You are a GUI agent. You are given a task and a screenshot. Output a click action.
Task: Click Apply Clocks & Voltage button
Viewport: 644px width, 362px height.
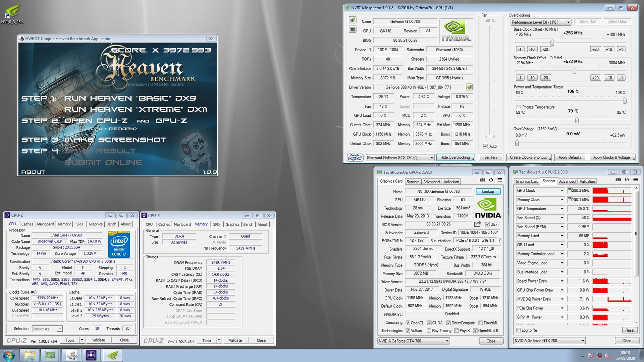click(612, 158)
